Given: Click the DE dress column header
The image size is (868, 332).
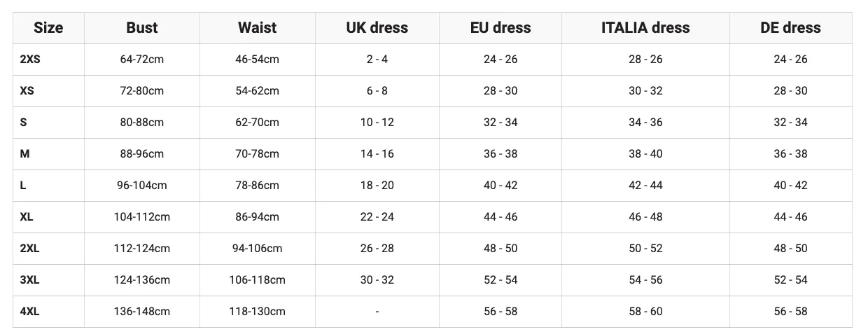Looking at the screenshot, I should 790,28.
